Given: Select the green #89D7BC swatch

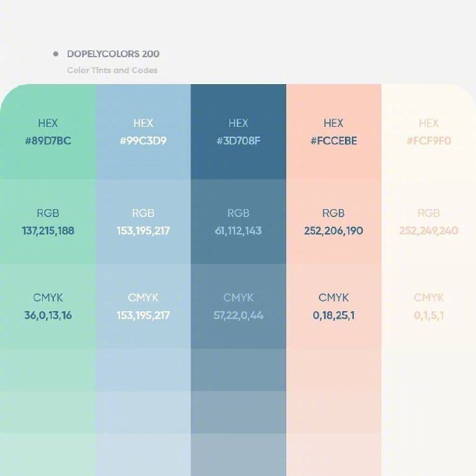Looking at the screenshot, I should pyautogui.click(x=48, y=132).
